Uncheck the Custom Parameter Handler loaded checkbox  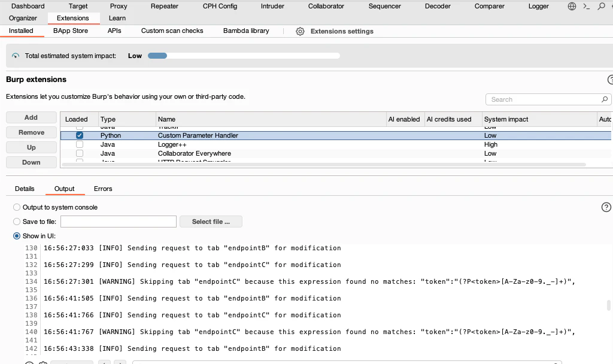click(80, 135)
